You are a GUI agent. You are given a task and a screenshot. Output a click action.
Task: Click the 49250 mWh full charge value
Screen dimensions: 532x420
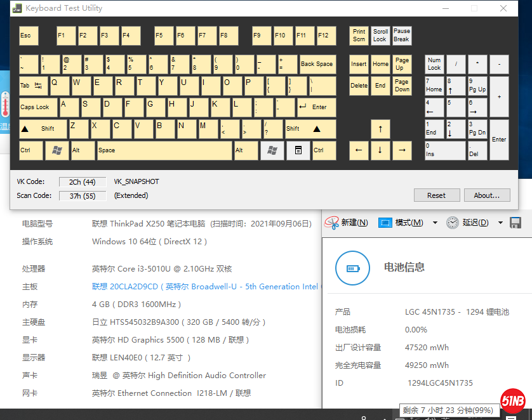click(x=427, y=365)
